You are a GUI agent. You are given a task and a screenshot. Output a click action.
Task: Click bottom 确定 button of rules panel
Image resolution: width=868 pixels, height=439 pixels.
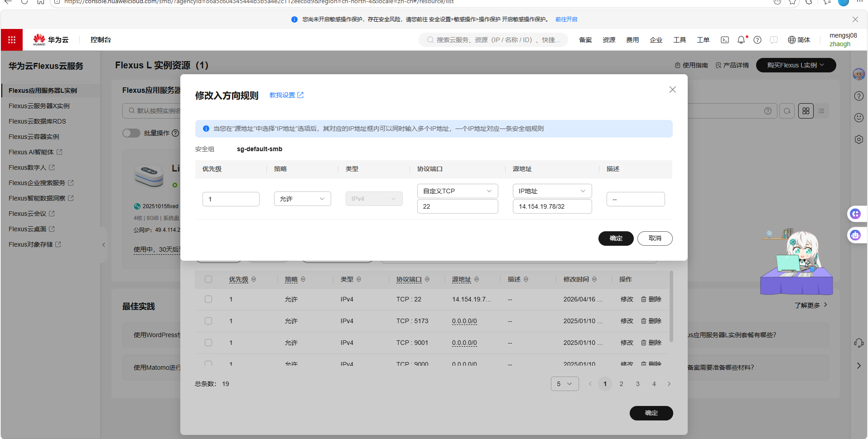(x=651, y=413)
